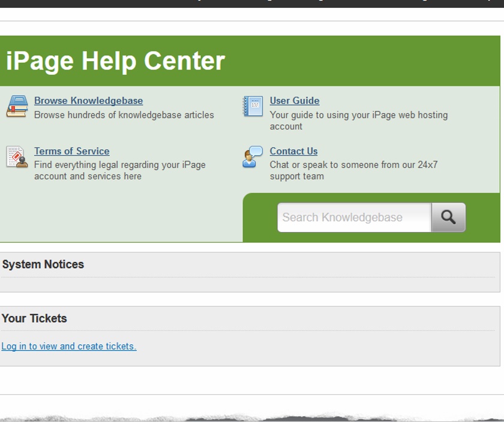Click the stacked books Knowledgebase icon
The height and width of the screenshot is (422, 504).
click(x=17, y=106)
